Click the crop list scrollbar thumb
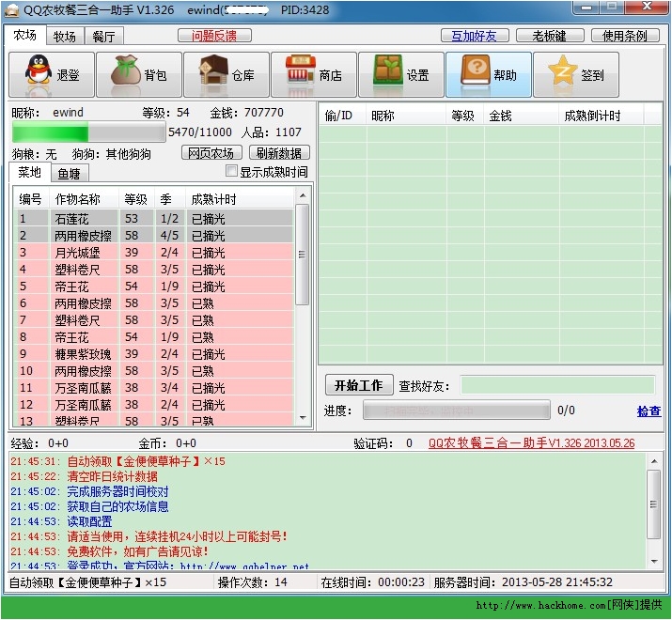Image resolution: width=672 pixels, height=620 pixels. point(303,255)
